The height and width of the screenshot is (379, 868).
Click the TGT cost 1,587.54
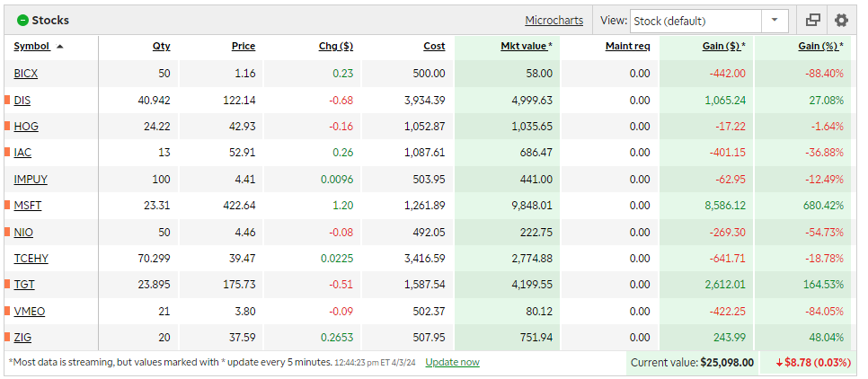tap(425, 285)
